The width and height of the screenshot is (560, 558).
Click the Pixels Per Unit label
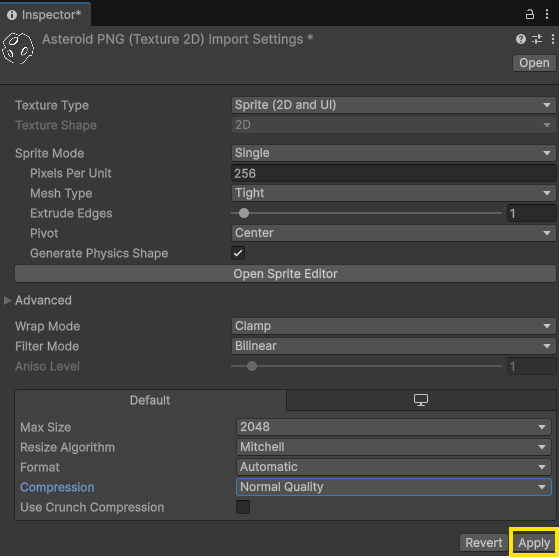click(x=71, y=173)
